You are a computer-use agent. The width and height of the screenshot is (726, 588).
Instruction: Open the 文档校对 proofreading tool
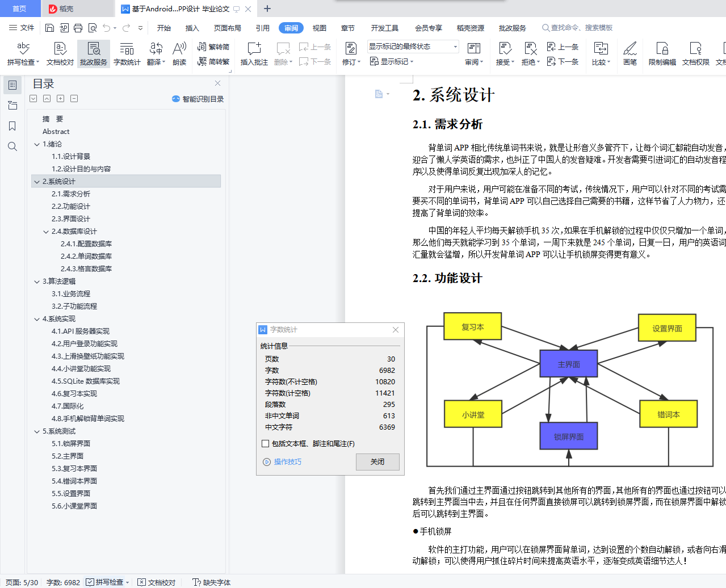tap(60, 54)
